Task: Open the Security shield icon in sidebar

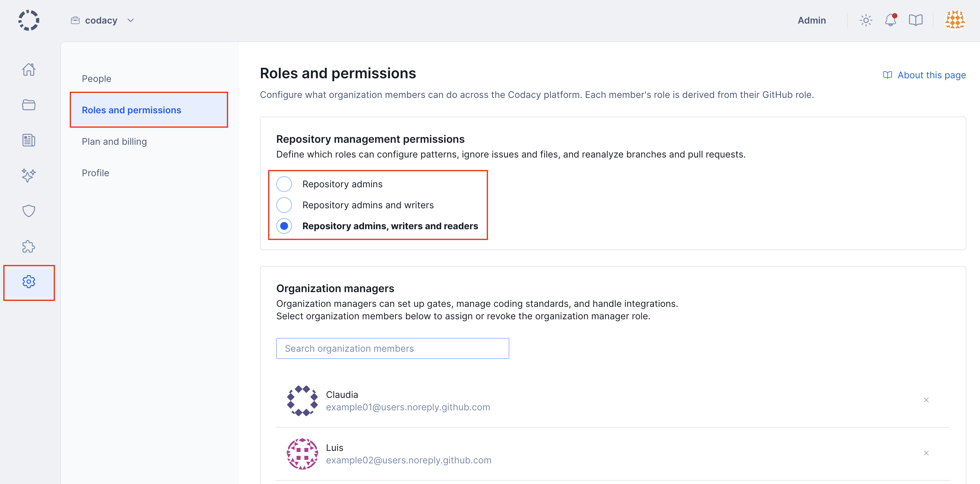Action: tap(28, 211)
